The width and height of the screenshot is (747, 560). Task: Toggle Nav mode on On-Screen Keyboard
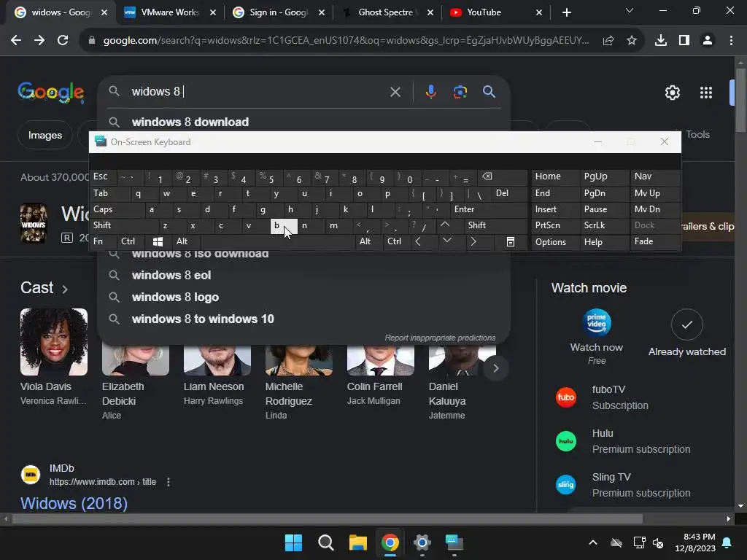coord(655,176)
